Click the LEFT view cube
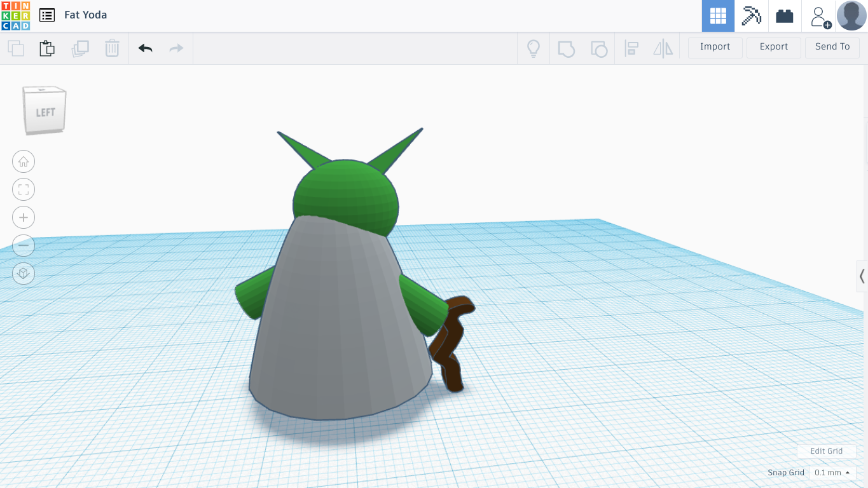Image resolution: width=868 pixels, height=488 pixels. [45, 111]
